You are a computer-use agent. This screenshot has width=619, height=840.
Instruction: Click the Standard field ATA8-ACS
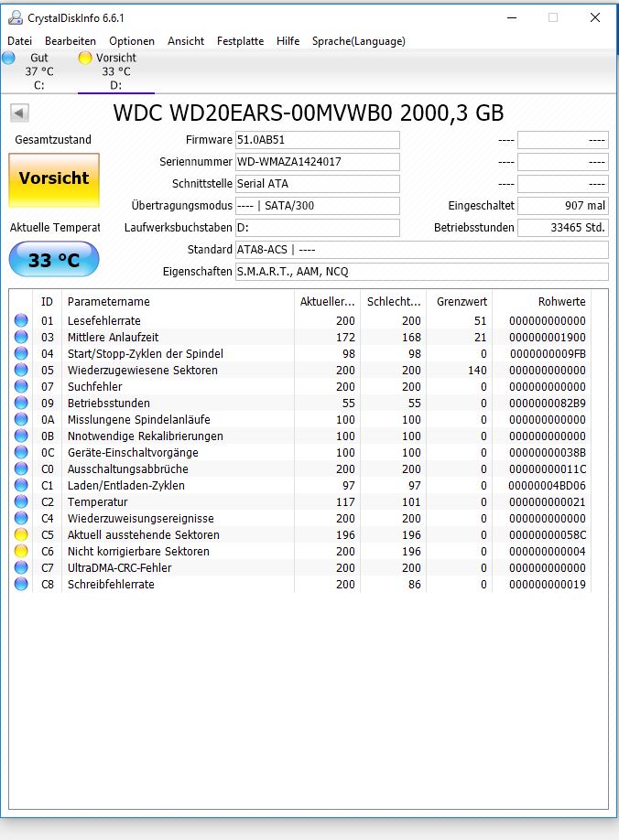pyautogui.click(x=422, y=250)
